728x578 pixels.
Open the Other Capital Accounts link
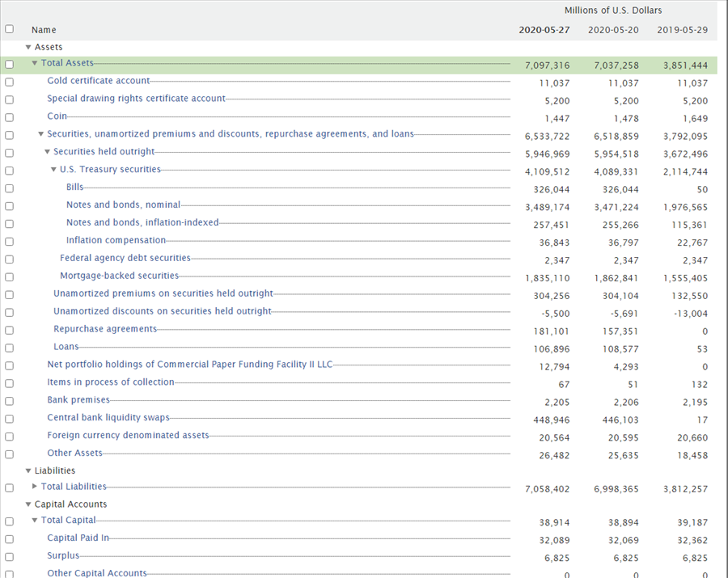coord(96,573)
